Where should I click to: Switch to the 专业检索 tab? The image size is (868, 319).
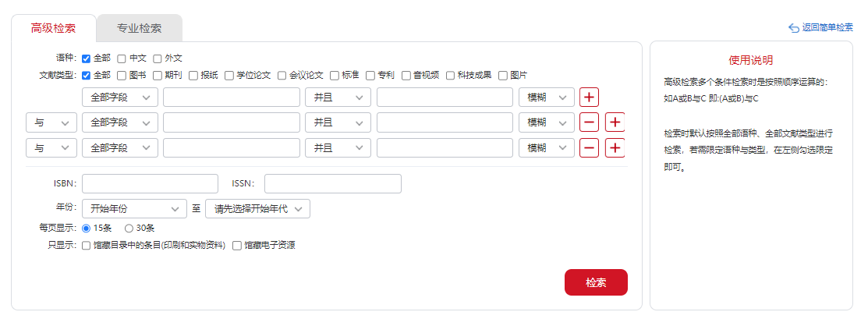coord(139,28)
